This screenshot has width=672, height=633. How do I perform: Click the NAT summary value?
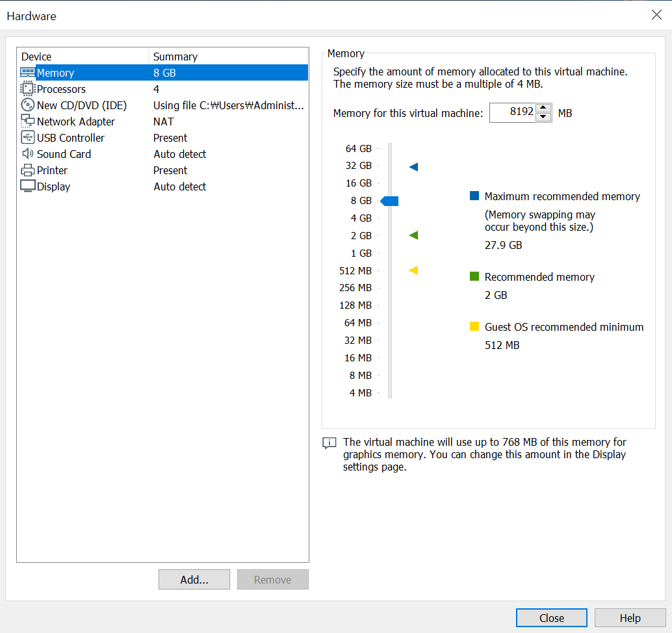tap(164, 122)
